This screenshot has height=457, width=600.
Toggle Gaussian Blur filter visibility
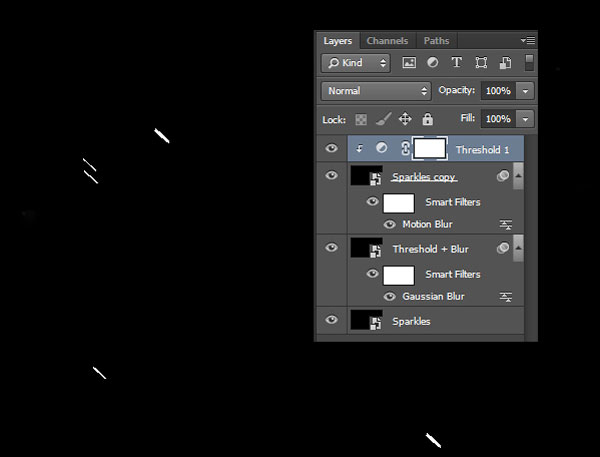click(390, 297)
